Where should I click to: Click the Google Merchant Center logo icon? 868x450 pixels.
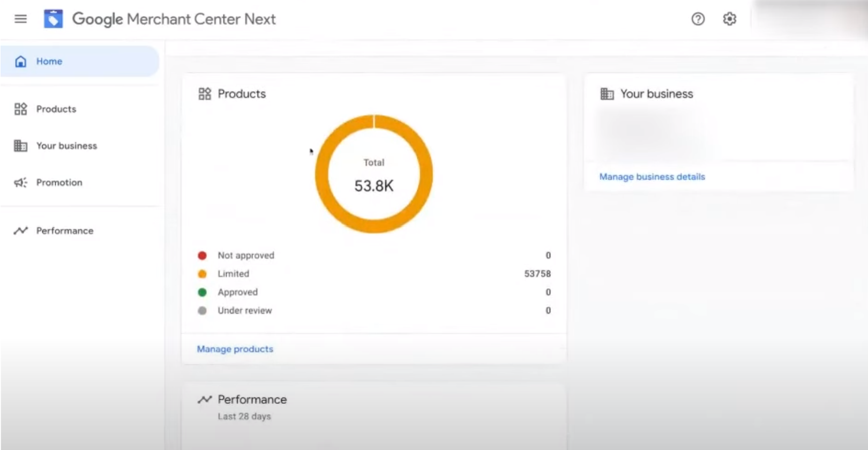click(x=53, y=19)
